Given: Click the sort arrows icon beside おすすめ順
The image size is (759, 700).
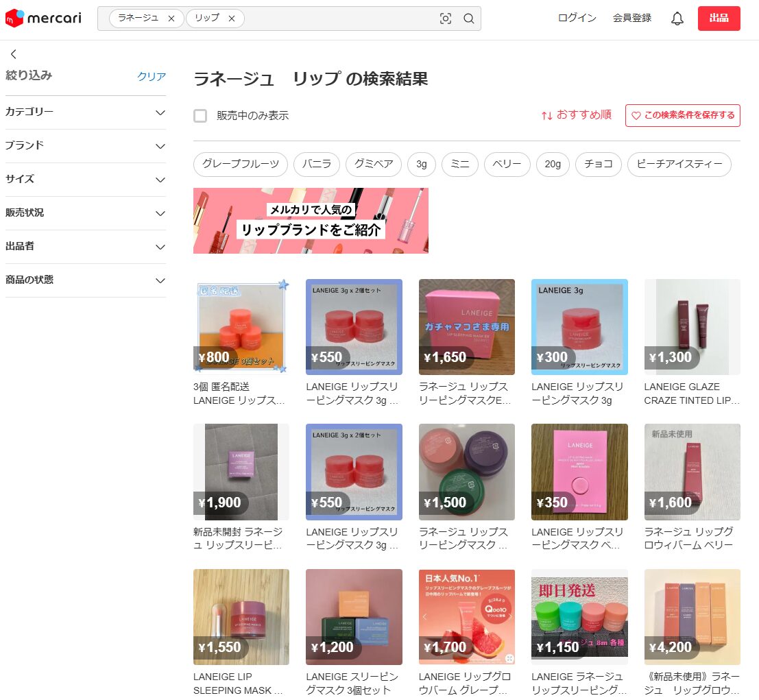Looking at the screenshot, I should (547, 115).
